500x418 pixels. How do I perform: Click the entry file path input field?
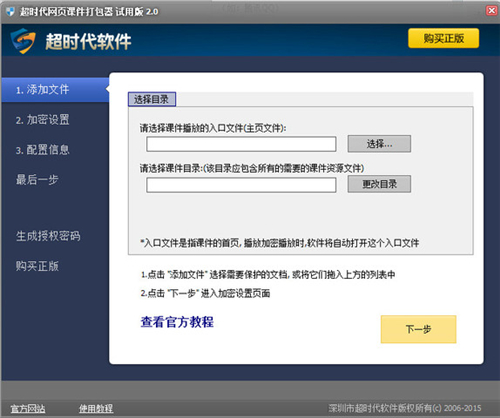(x=241, y=144)
